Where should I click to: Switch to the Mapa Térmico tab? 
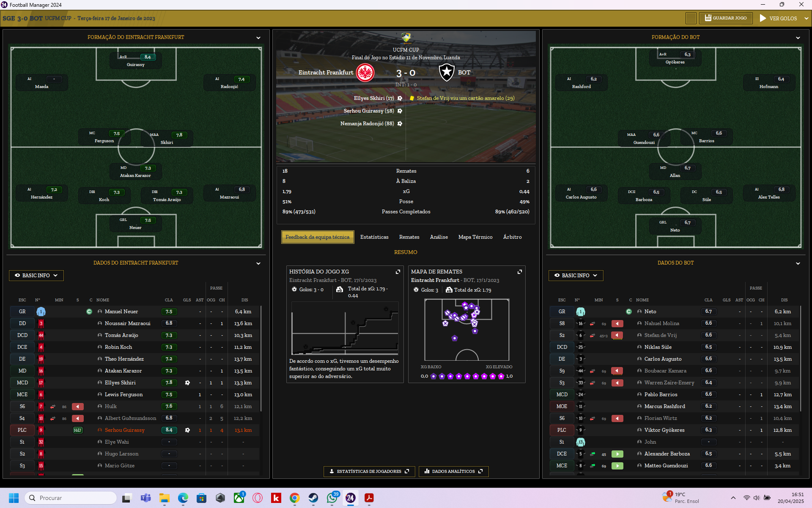[475, 237]
